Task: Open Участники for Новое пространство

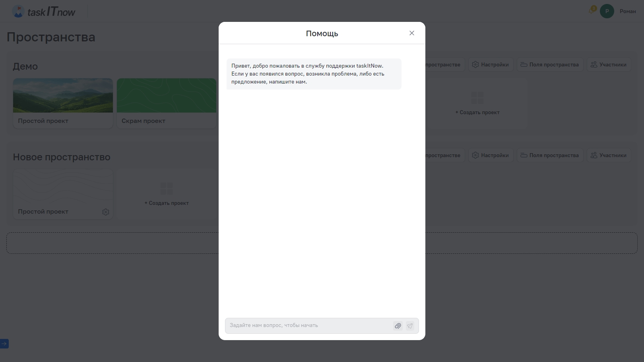Action: [609, 156]
